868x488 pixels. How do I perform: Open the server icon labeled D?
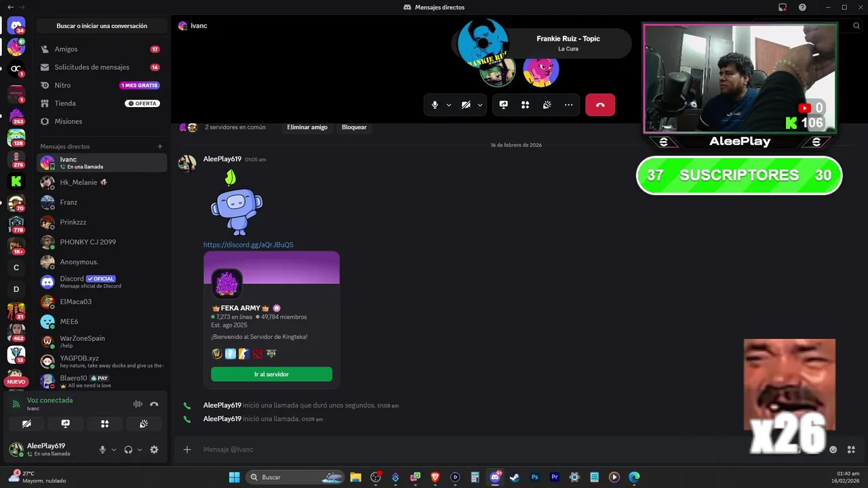(16, 289)
